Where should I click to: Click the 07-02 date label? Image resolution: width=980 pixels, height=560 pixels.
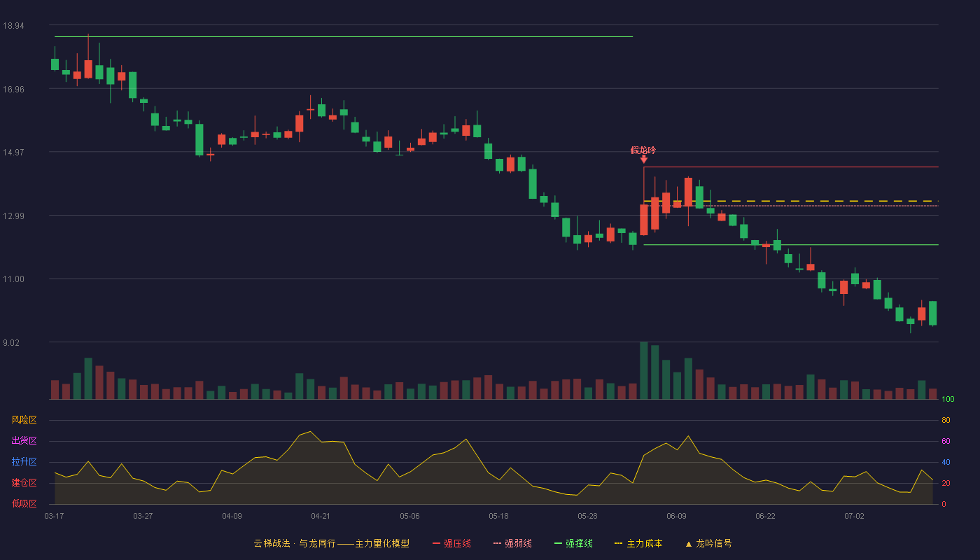[x=854, y=516]
